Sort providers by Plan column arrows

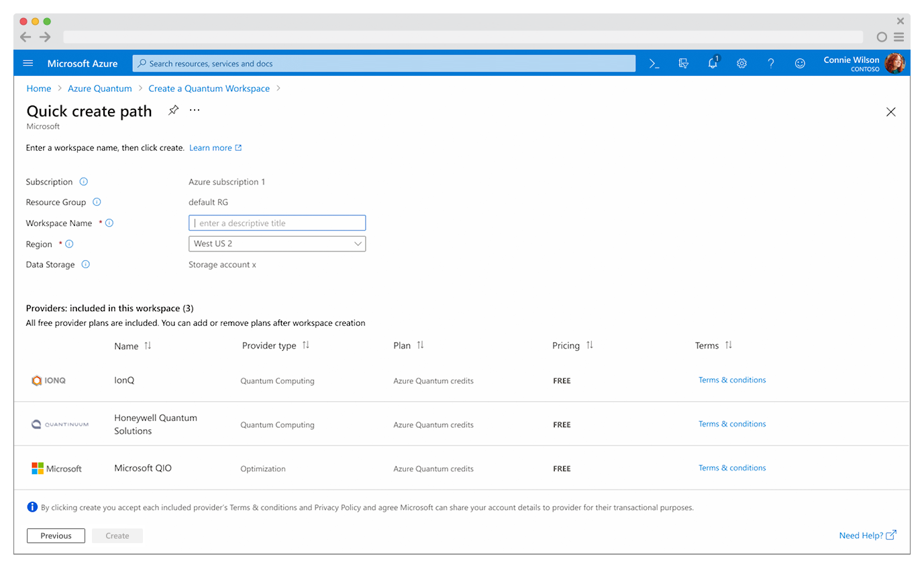coord(420,345)
